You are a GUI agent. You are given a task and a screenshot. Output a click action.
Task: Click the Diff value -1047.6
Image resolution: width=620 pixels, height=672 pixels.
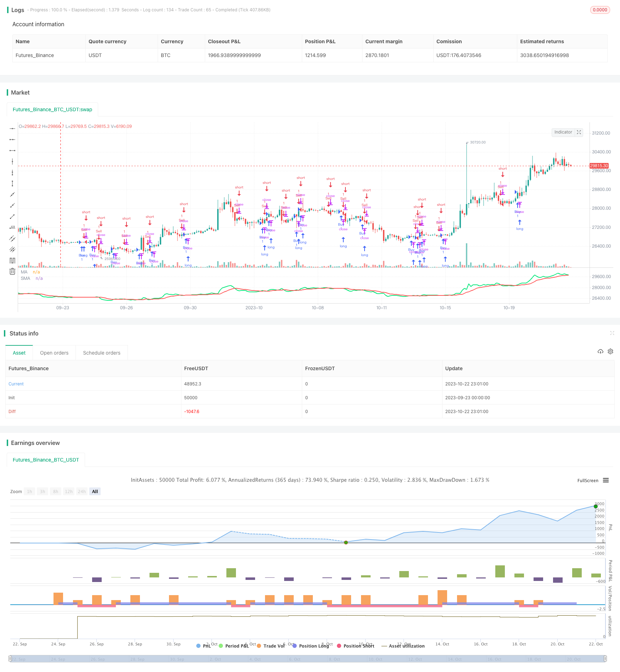[192, 411]
